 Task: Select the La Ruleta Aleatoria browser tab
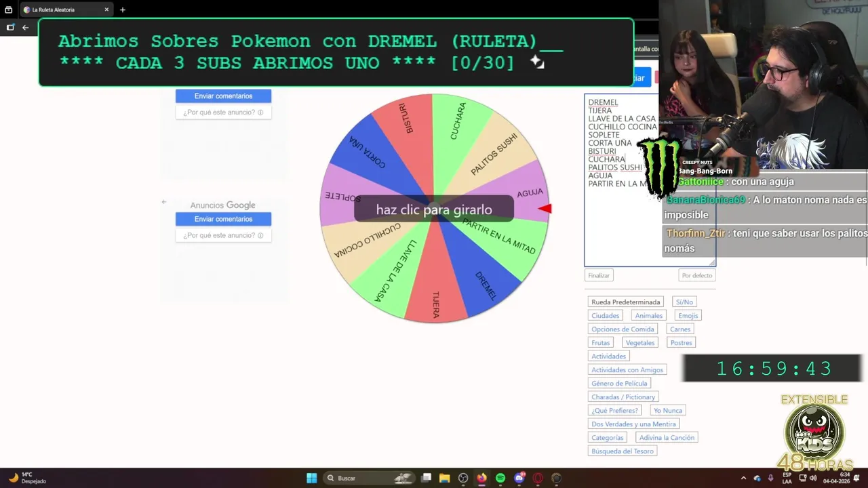[x=66, y=9]
